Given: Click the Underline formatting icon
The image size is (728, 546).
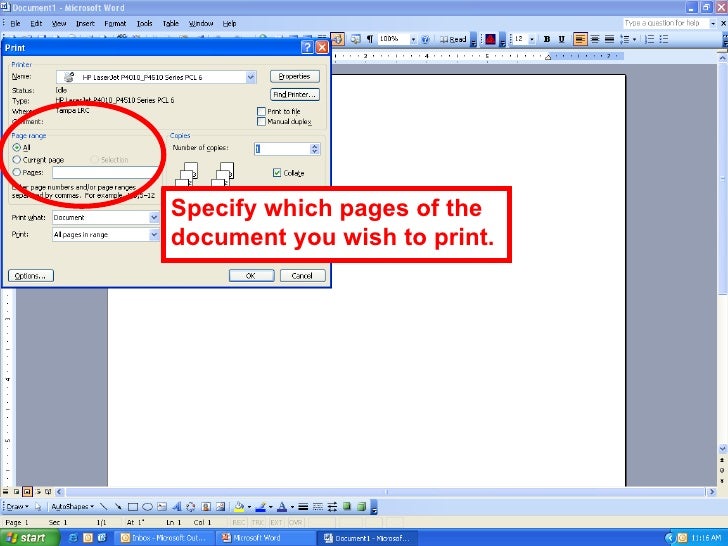Looking at the screenshot, I should click(561, 39).
